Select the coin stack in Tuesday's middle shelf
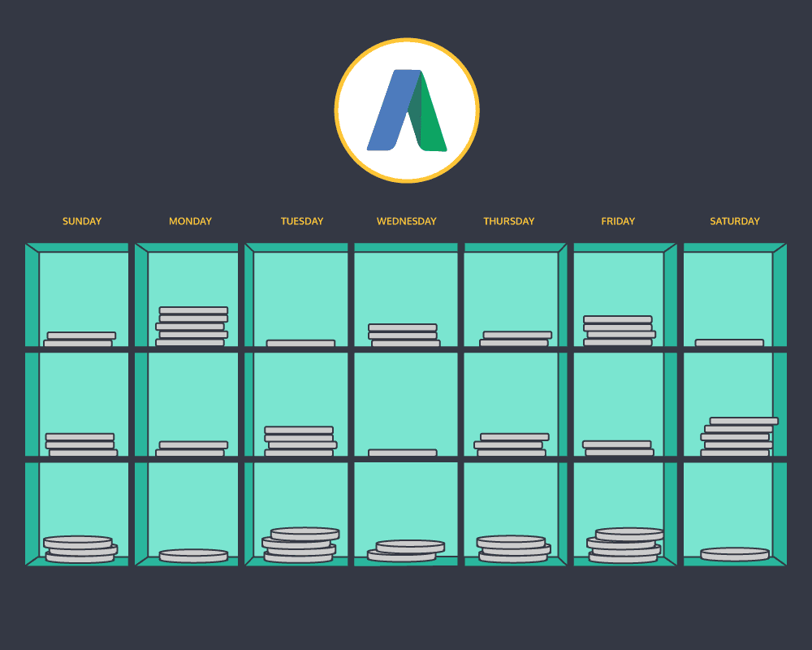Image resolution: width=812 pixels, height=650 pixels. pos(300,441)
